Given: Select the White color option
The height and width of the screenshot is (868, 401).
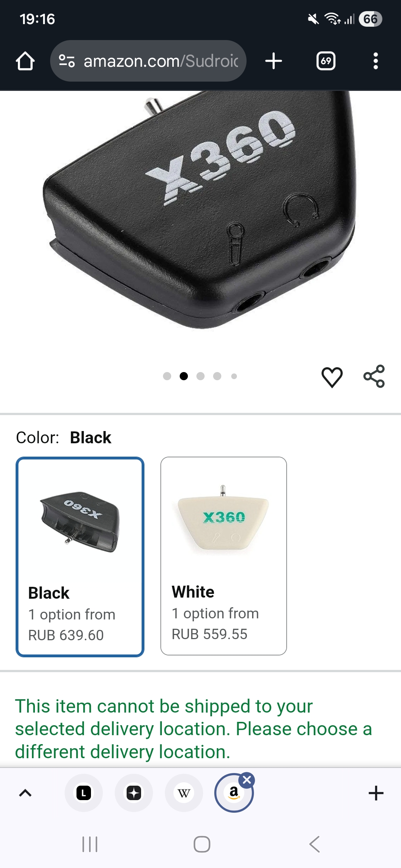Looking at the screenshot, I should pyautogui.click(x=224, y=556).
